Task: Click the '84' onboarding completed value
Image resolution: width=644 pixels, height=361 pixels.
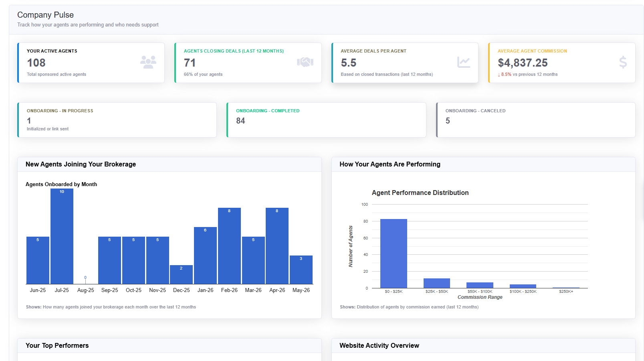Action: pyautogui.click(x=240, y=121)
